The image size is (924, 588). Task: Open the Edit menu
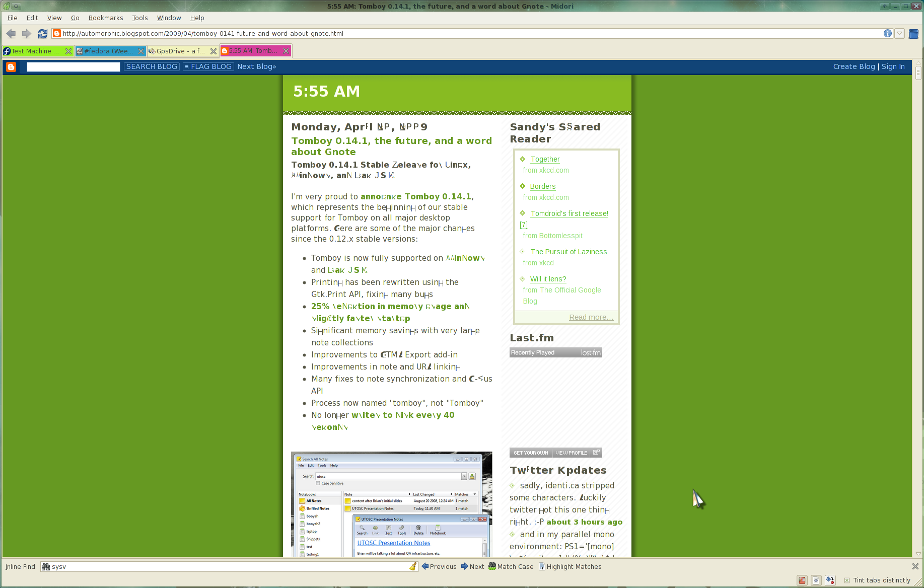coord(32,18)
